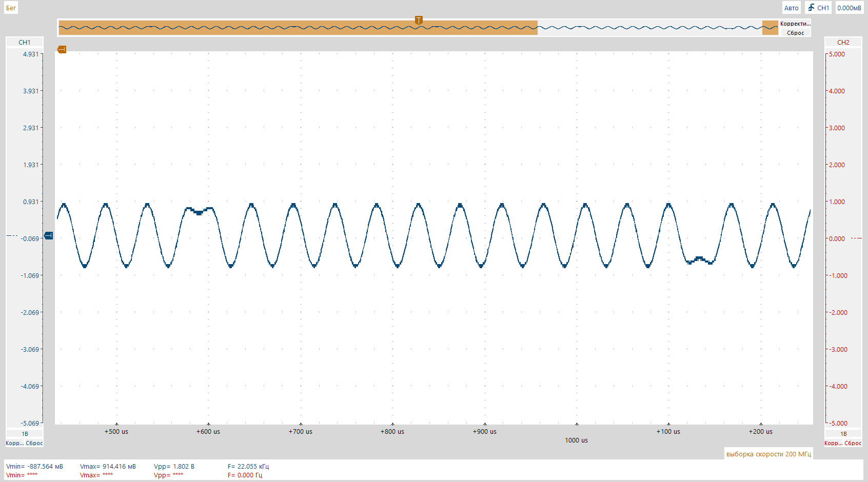This screenshot has width=868, height=482.
Task: Click the rising-edge CH1 trigger source button
Action: pos(818,8)
